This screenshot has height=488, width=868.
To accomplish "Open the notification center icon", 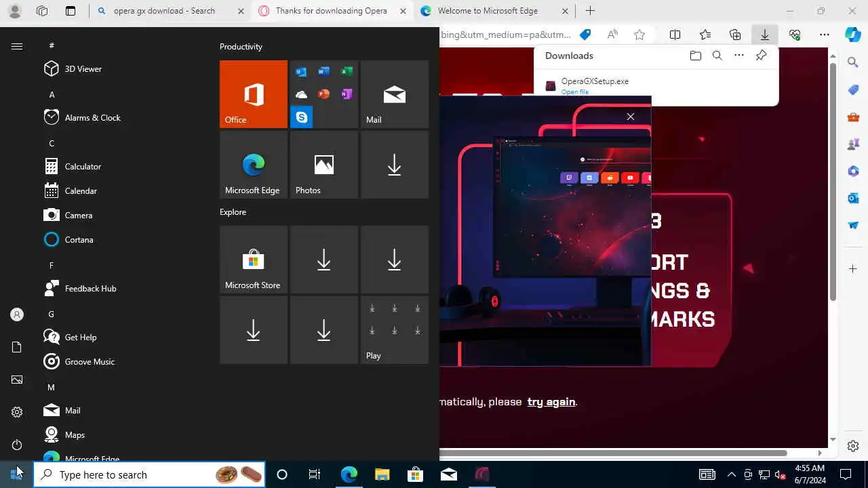I will click(846, 474).
